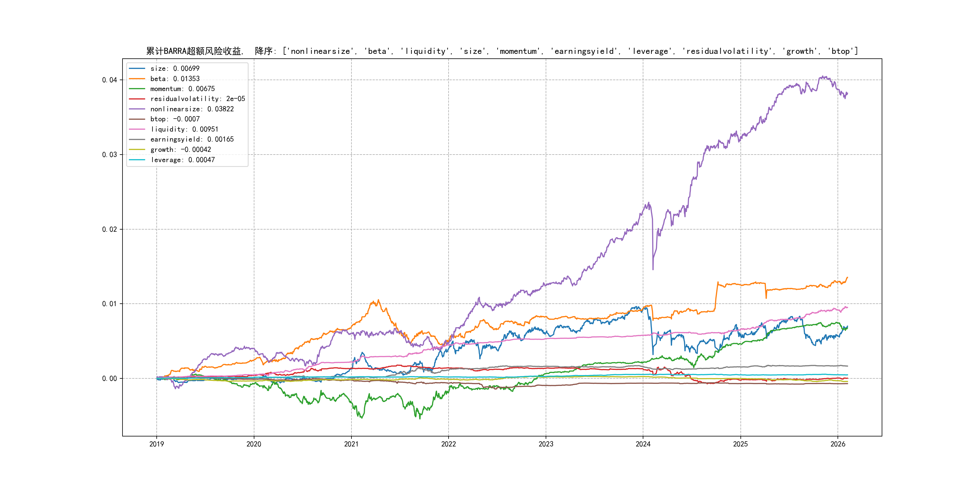Image resolution: width=980 pixels, height=490 pixels.
Task: Click the purple nonlinearsize legend swatch
Action: pyautogui.click(x=137, y=109)
